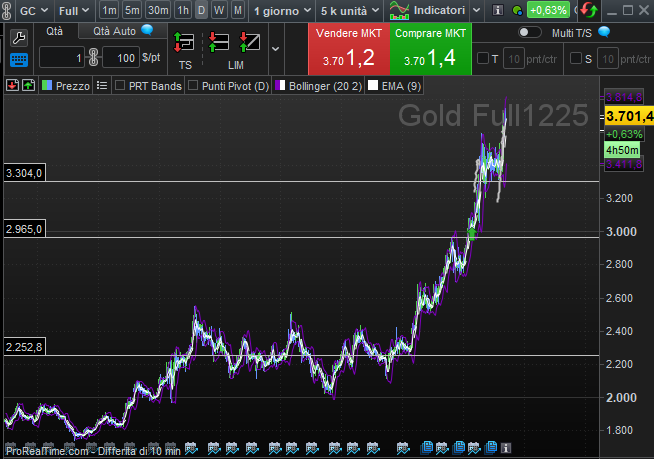Expand the arrow next to Indicatori

click(x=476, y=10)
